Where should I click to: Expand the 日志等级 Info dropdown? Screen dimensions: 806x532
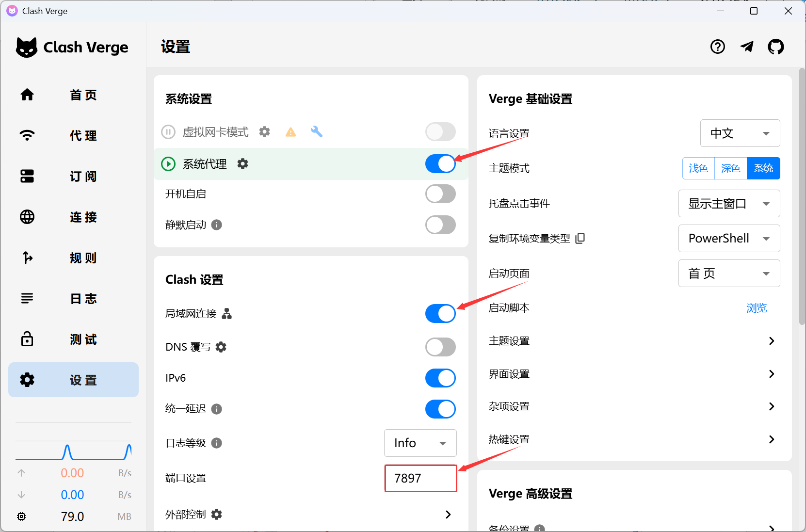pos(420,443)
